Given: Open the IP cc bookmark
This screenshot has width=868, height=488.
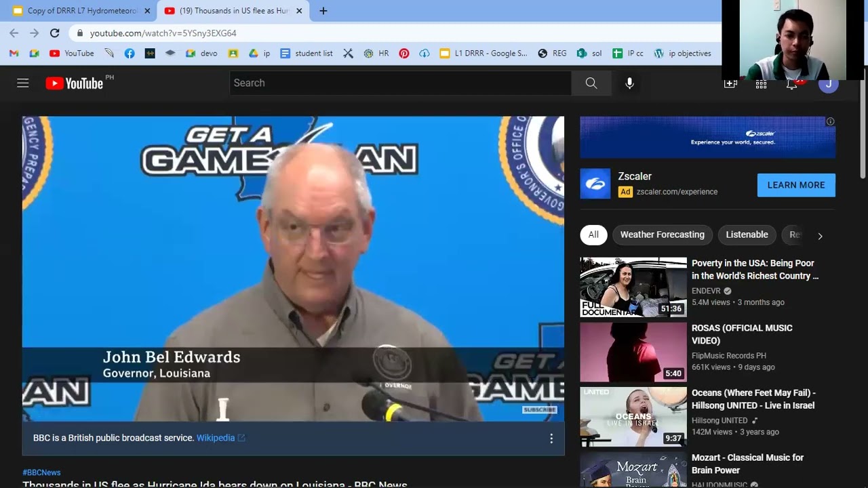Looking at the screenshot, I should [628, 53].
